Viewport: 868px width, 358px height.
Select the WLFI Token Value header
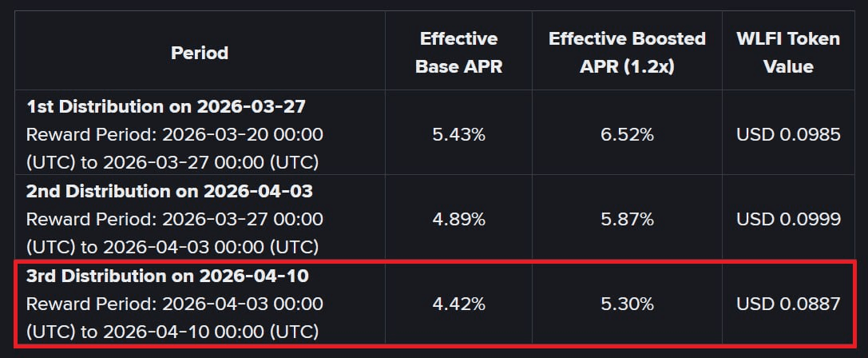click(x=787, y=53)
